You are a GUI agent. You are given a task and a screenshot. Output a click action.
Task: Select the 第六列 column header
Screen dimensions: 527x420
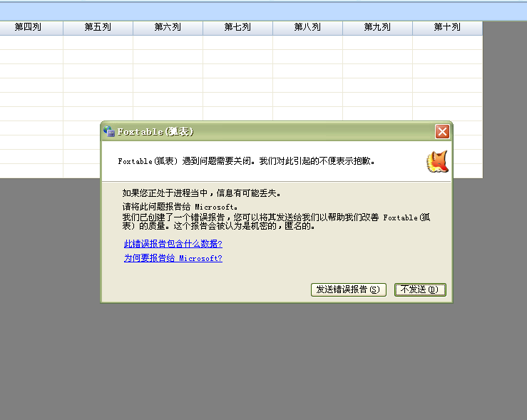pyautogui.click(x=168, y=28)
